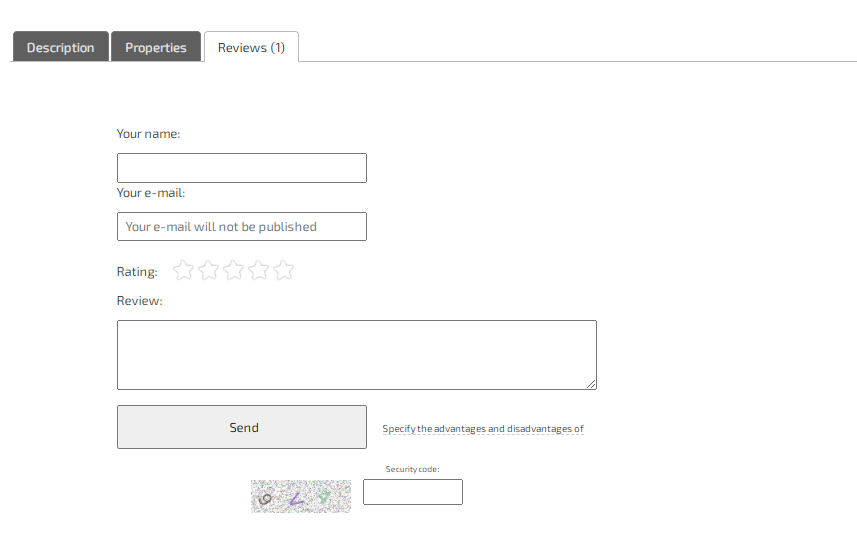Select the fourth rating star

pyautogui.click(x=259, y=270)
